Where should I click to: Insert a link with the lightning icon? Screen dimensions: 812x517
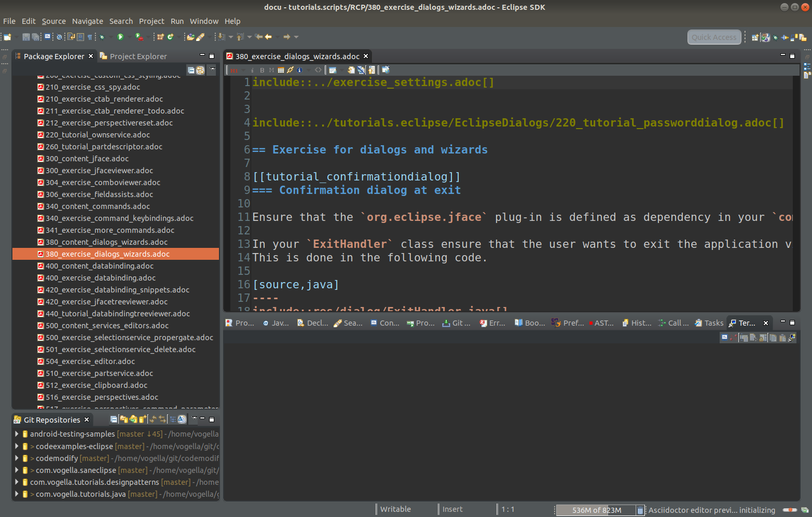291,69
